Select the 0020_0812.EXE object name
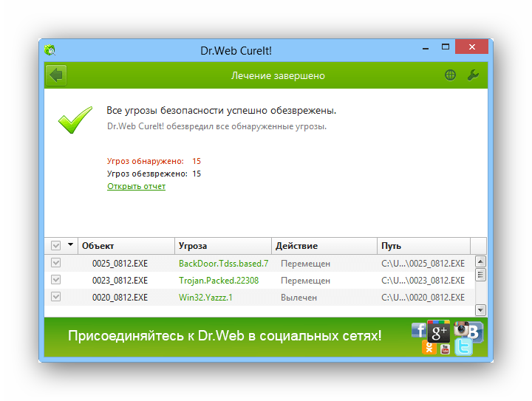This screenshot has width=532, height=401. coord(120,298)
